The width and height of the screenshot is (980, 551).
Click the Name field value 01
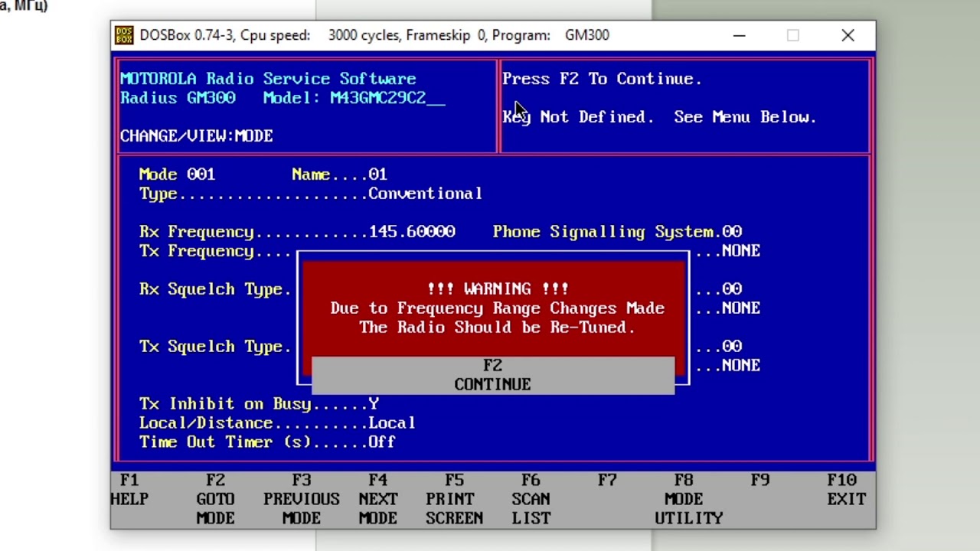tap(378, 174)
